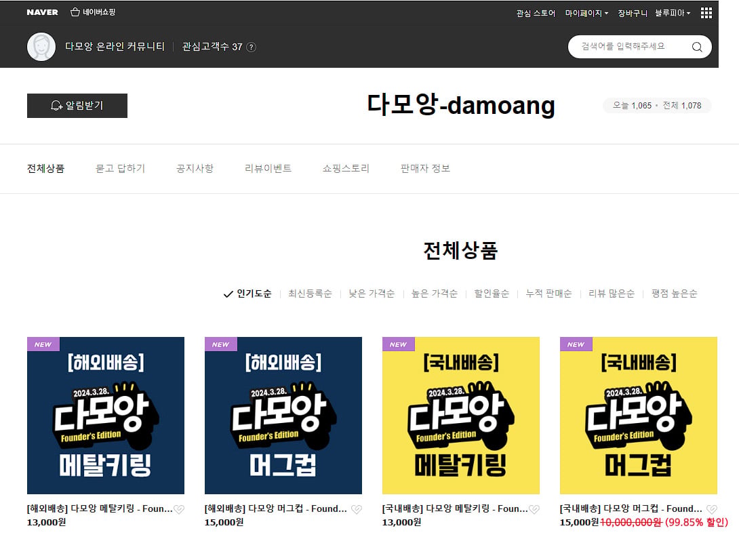Click the store profile avatar
Image resolution: width=739 pixels, height=560 pixels.
click(x=41, y=47)
